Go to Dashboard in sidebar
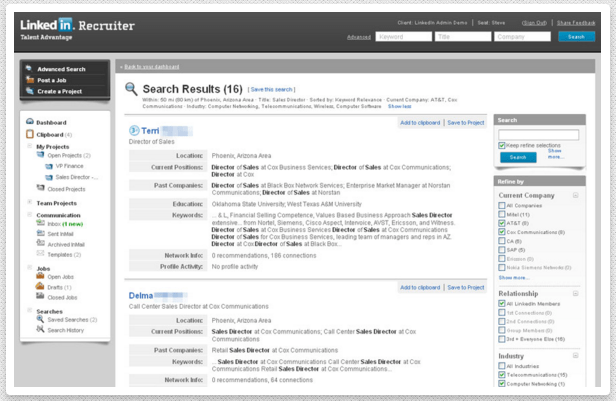 coord(51,123)
